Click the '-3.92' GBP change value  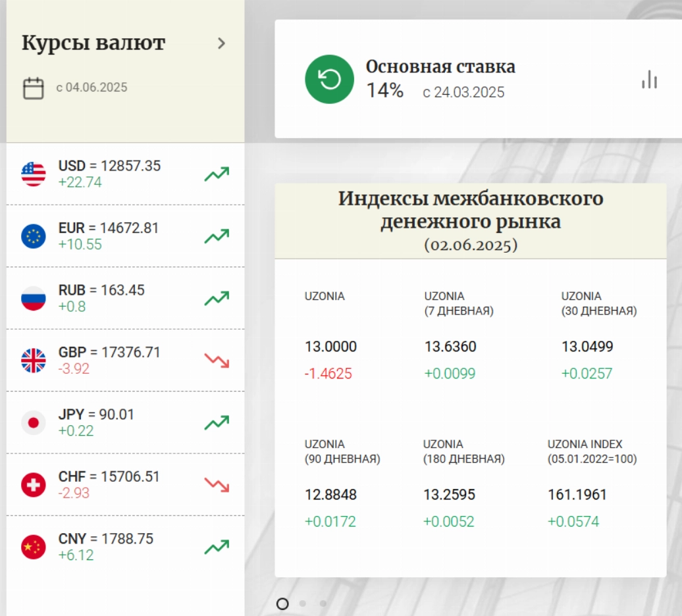click(x=74, y=369)
